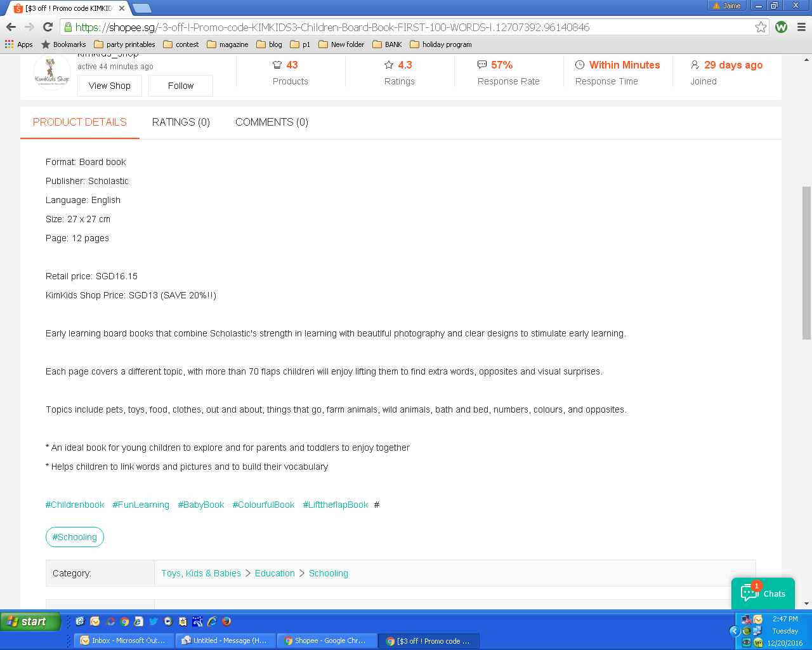Open the magazine bookmark folder
Image resolution: width=812 pixels, height=650 pixels.
tap(227, 44)
